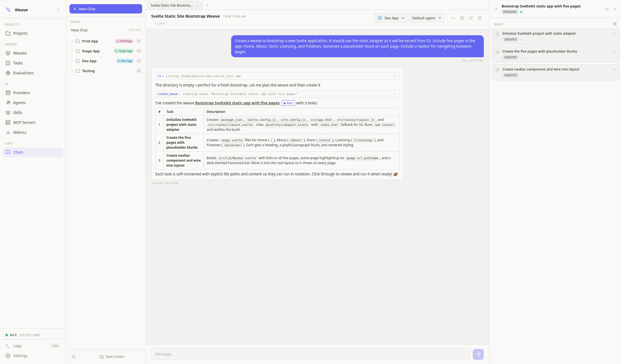
Task: Open a new chat tab with plus
Action: click(x=207, y=6)
